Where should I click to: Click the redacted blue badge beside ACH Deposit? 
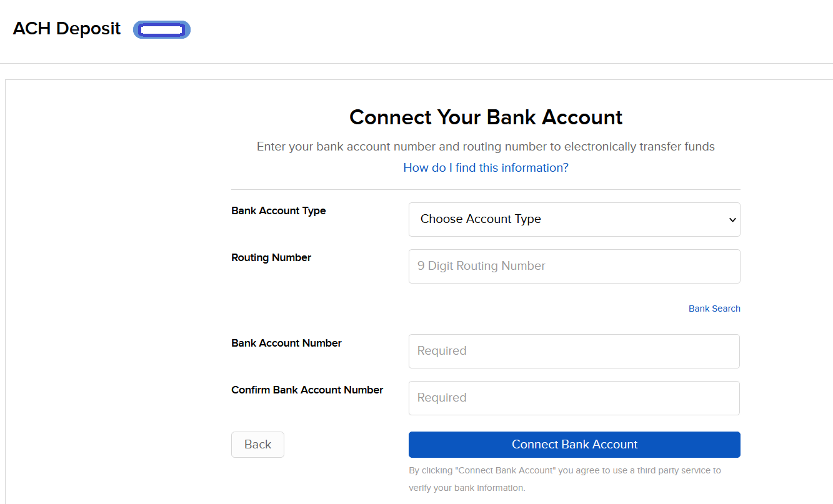tap(162, 29)
